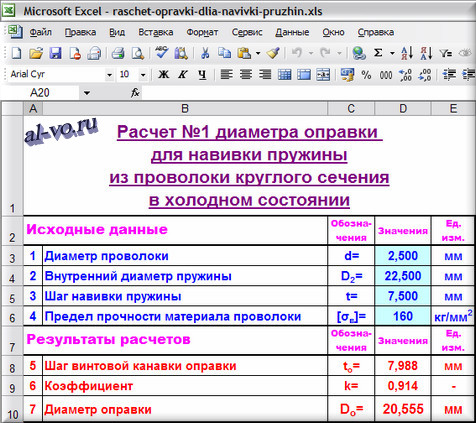Decrease decimal places icon
Image resolution: width=476 pixels, height=423 pixels.
(425, 75)
